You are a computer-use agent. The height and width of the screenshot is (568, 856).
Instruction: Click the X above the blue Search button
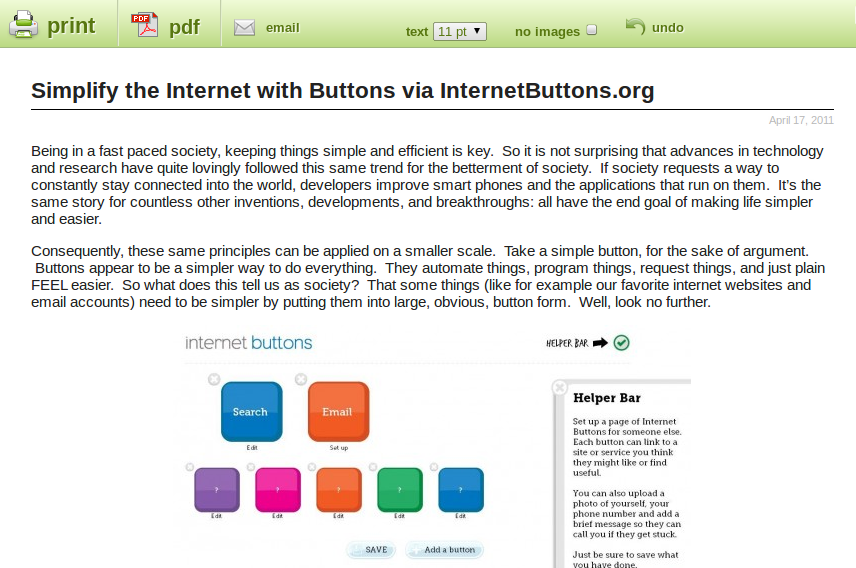click(x=214, y=379)
